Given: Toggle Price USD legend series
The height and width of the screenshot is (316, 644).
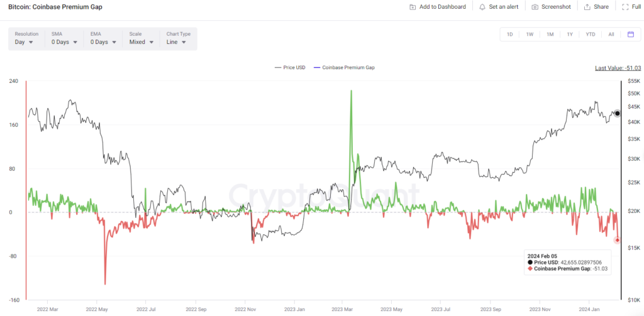Looking at the screenshot, I should pos(290,67).
